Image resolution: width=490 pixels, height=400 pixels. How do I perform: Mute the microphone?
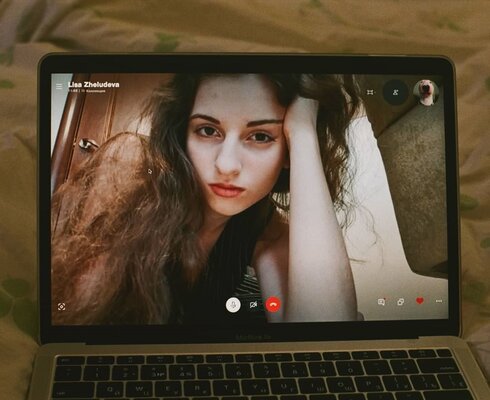pos(233,305)
